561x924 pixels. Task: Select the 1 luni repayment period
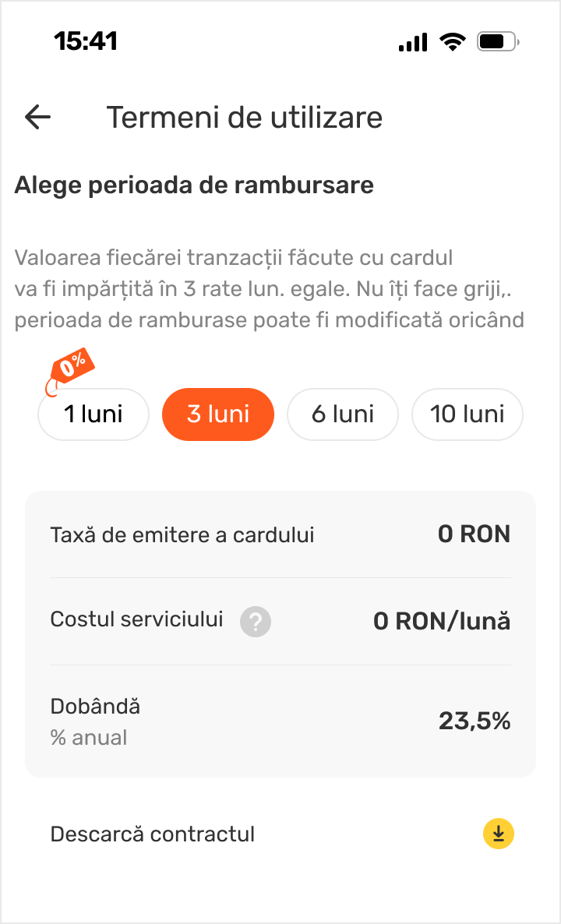coord(93,414)
